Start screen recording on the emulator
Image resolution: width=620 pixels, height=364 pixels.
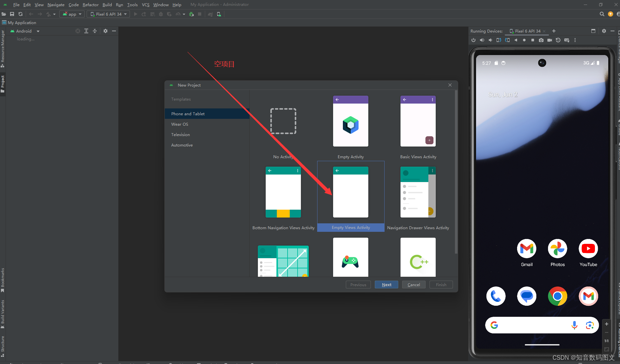(x=549, y=40)
